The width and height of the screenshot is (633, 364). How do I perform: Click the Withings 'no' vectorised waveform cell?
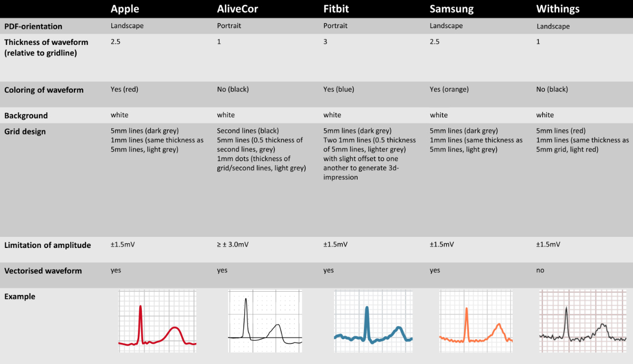540,270
